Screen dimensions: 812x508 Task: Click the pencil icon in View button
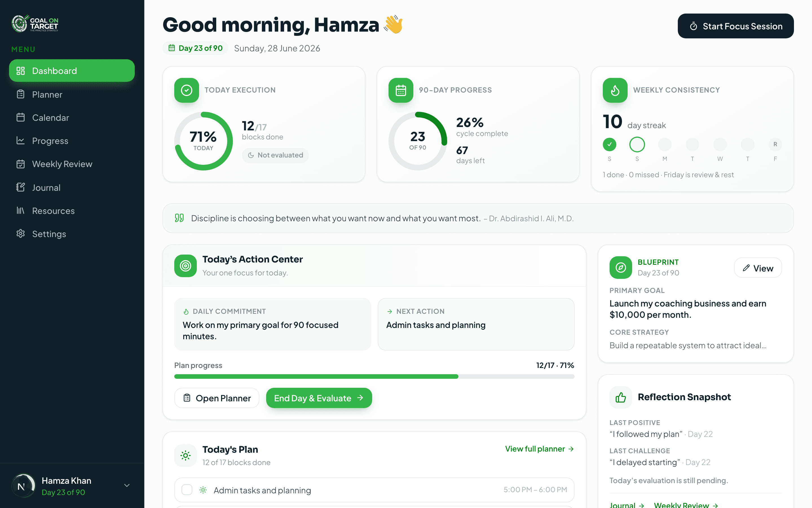746,268
